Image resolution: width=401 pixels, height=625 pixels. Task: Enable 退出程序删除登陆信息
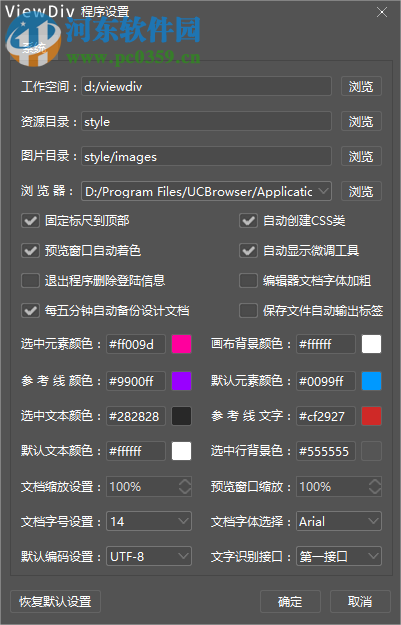(30, 281)
